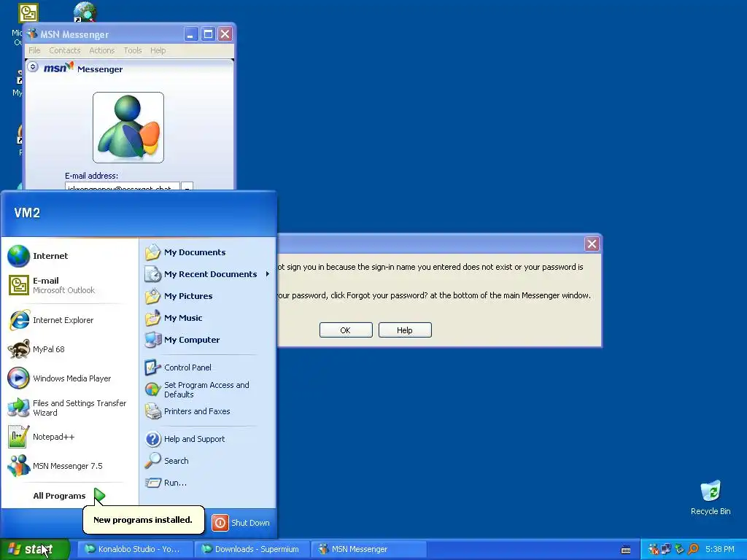Expand All Programs list
This screenshot has width=747, height=560.
[69, 496]
